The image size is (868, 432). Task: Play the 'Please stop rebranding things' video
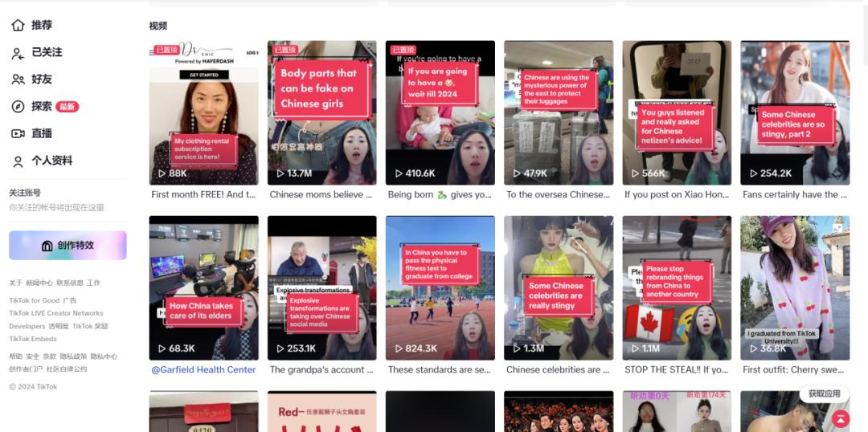(x=677, y=287)
